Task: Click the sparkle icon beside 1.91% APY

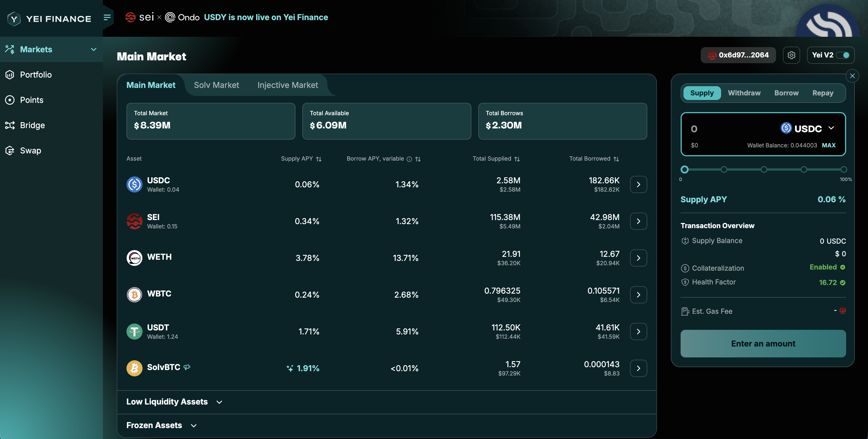Action: pyautogui.click(x=290, y=368)
